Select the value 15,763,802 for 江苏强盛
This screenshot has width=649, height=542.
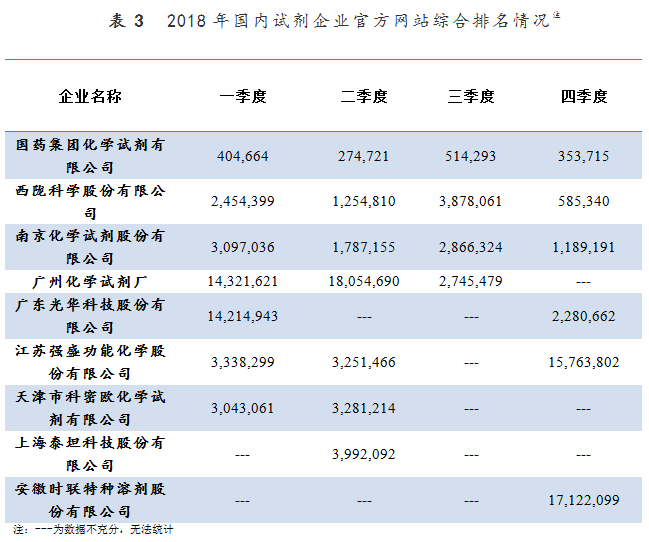pyautogui.click(x=585, y=361)
